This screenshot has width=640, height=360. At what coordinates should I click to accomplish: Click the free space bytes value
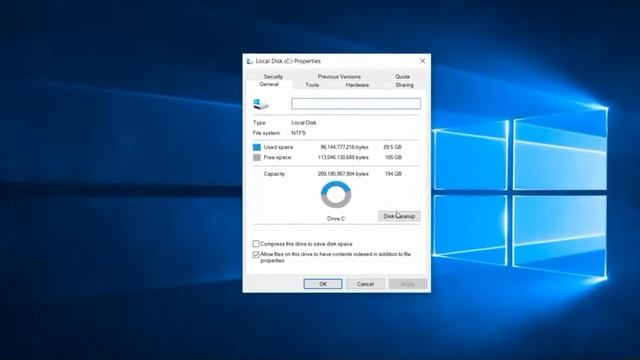343,157
